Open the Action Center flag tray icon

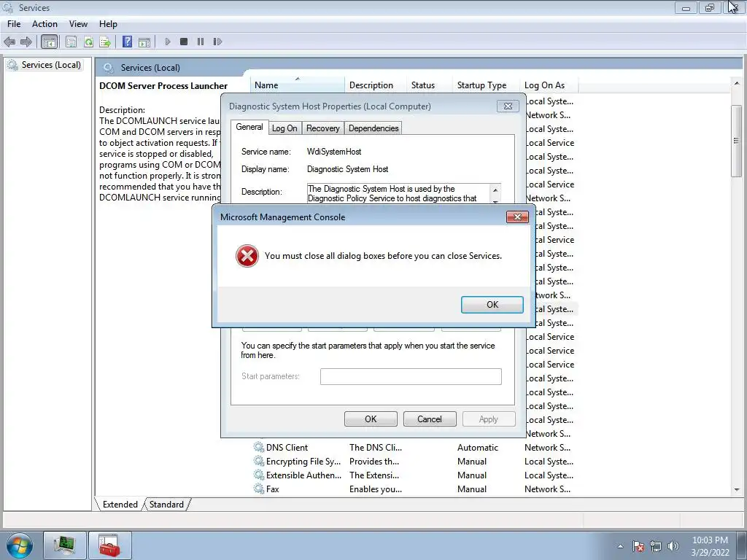click(638, 546)
